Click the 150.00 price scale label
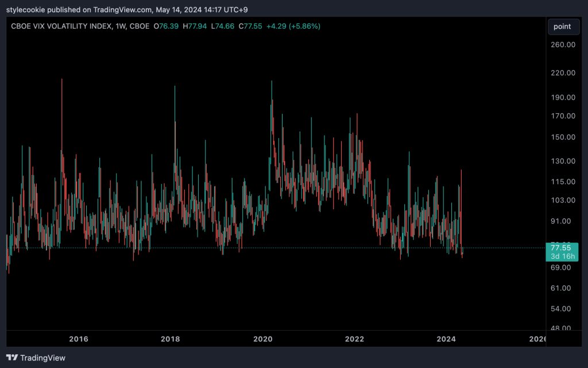Screen dimensions: 588x368 [x=563, y=137]
